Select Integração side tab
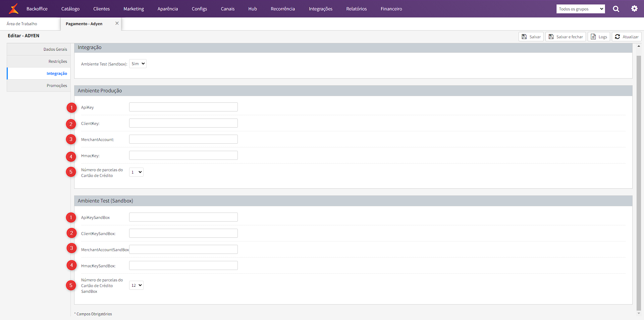 pyautogui.click(x=39, y=74)
